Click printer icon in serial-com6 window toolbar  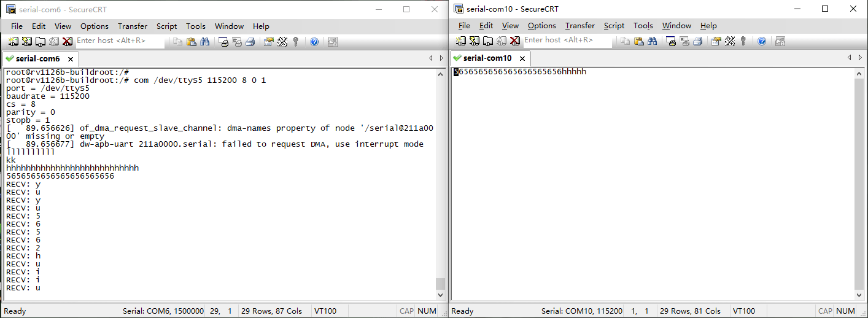coord(250,41)
